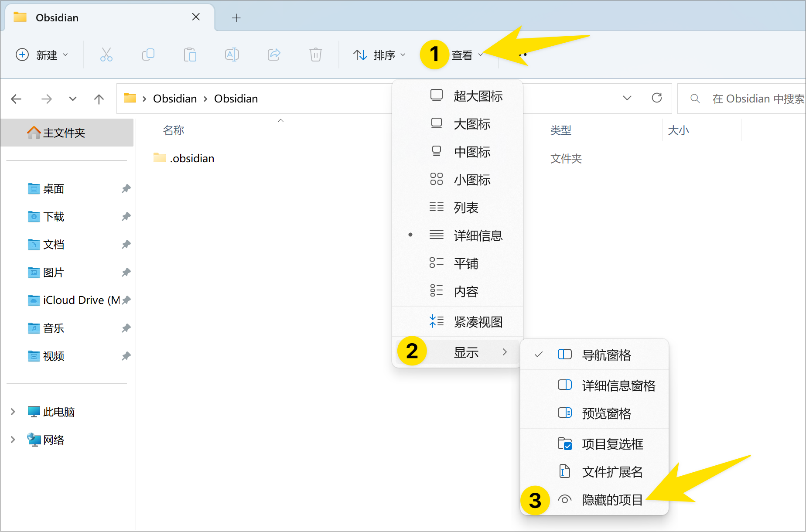Open the 显示 submenu
806x532 pixels.
(458, 352)
